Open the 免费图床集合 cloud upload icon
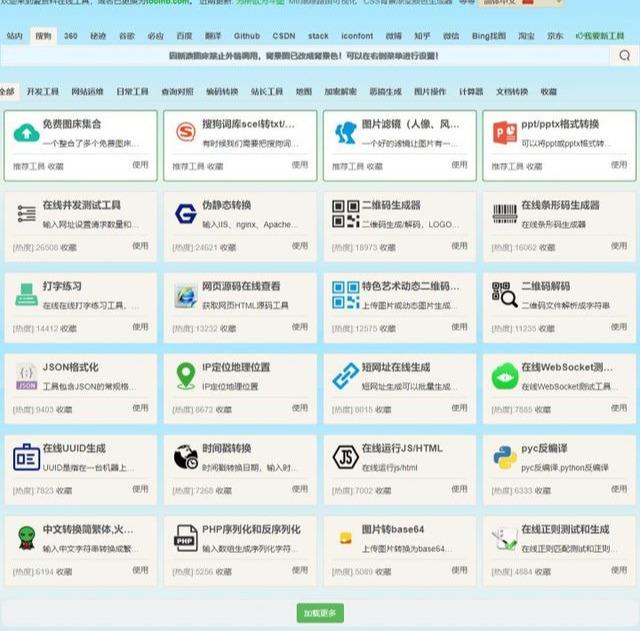640x631 pixels. pos(27,133)
